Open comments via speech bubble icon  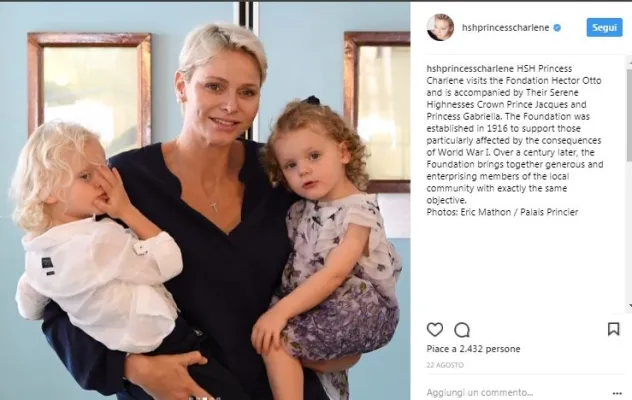tap(462, 330)
